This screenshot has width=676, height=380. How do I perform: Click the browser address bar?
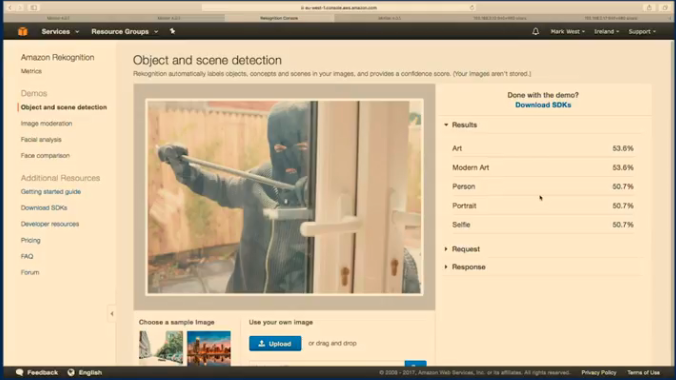click(338, 7)
